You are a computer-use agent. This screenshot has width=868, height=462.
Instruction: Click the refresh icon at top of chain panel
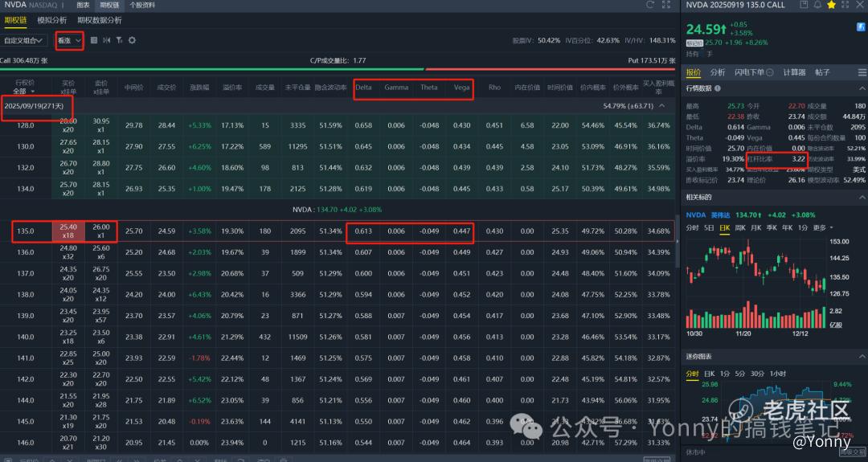click(650, 5)
